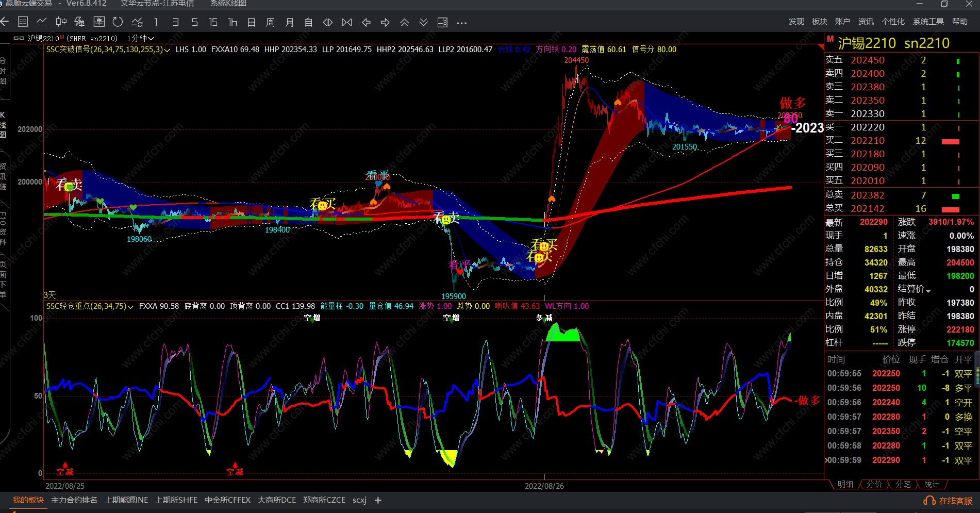Select the 00:59:59 trade row

point(900,460)
